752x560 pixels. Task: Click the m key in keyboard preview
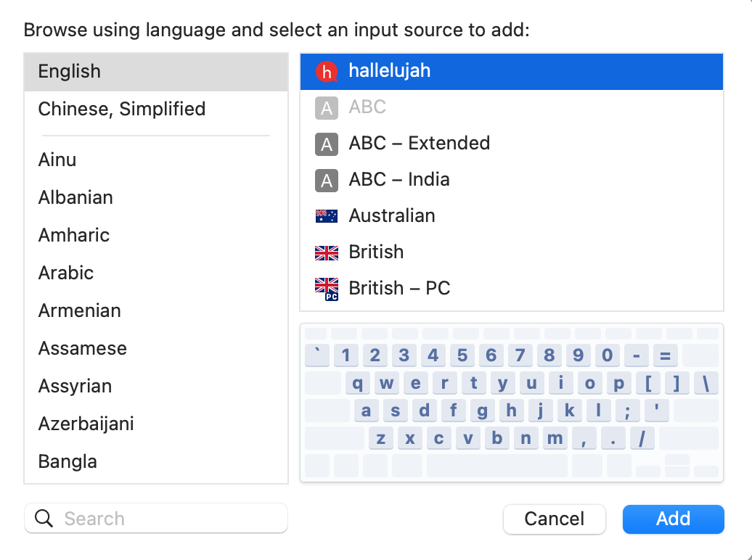click(555, 438)
